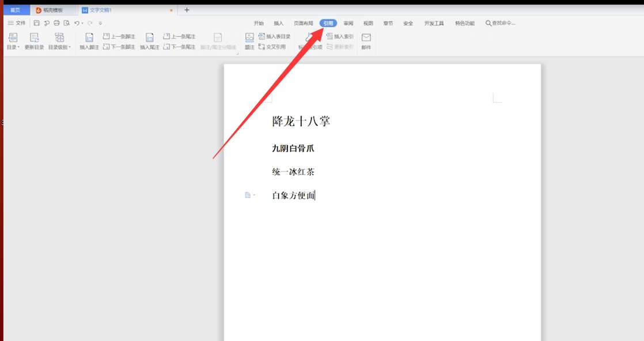
Task: Click 插入表目录 insert table of figures
Action: tap(274, 36)
